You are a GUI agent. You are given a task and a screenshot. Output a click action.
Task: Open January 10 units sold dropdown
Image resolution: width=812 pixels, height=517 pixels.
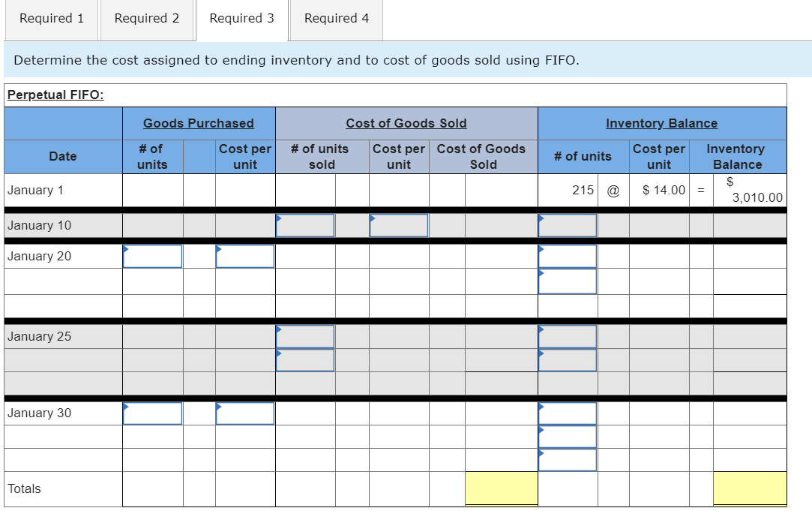305,225
